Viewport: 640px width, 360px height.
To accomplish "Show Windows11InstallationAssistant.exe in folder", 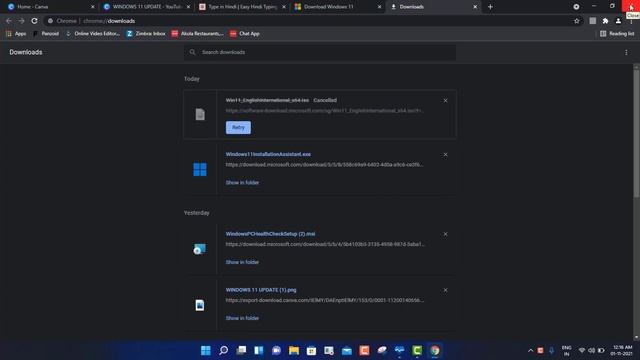I will coord(242,182).
